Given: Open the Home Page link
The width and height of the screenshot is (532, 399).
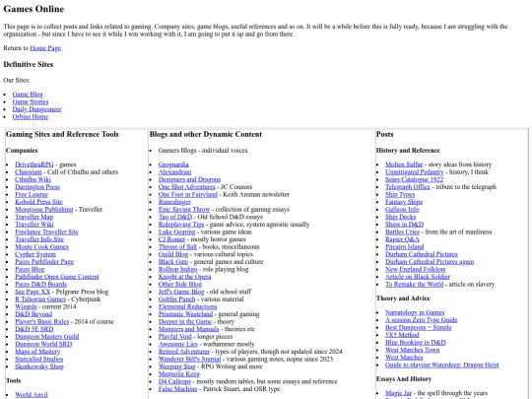Looking at the screenshot, I should click(x=45, y=48).
